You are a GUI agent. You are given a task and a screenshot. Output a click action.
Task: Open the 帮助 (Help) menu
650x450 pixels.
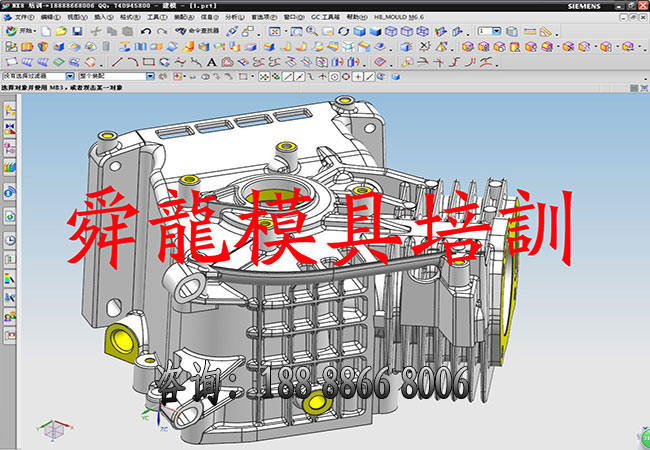pos(357,17)
